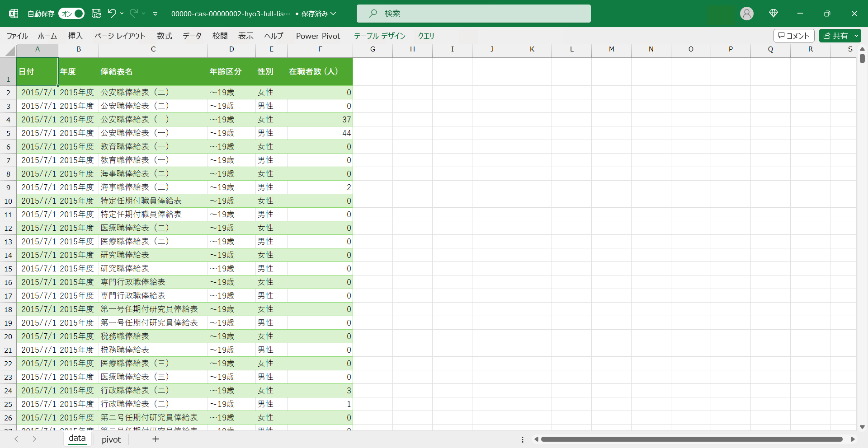
Task: Click the user account avatar icon
Action: (x=746, y=14)
